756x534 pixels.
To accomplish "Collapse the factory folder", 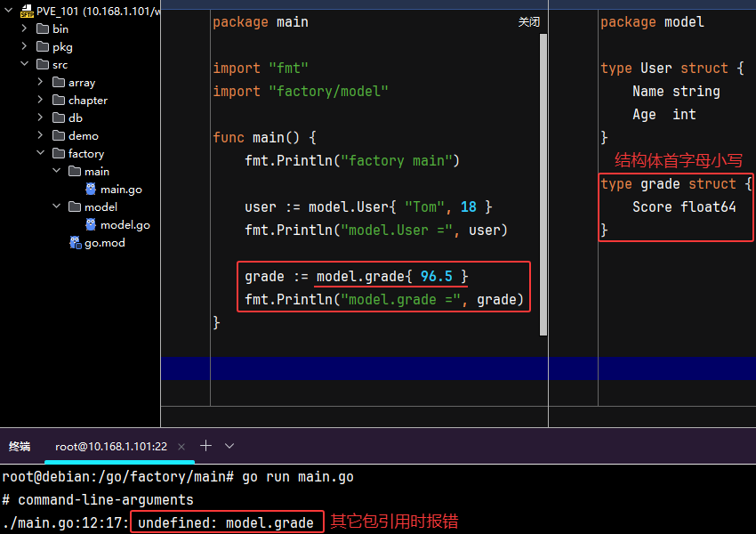I will tap(40, 154).
